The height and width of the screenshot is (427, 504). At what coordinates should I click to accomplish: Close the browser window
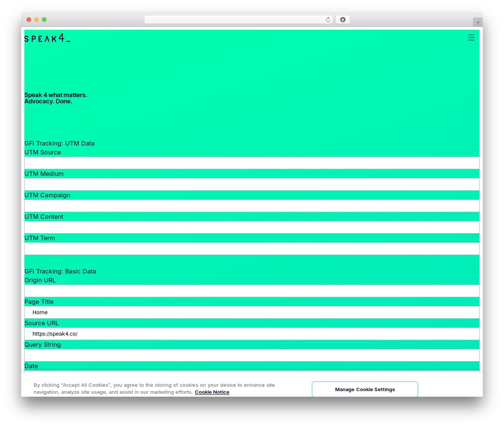click(29, 20)
